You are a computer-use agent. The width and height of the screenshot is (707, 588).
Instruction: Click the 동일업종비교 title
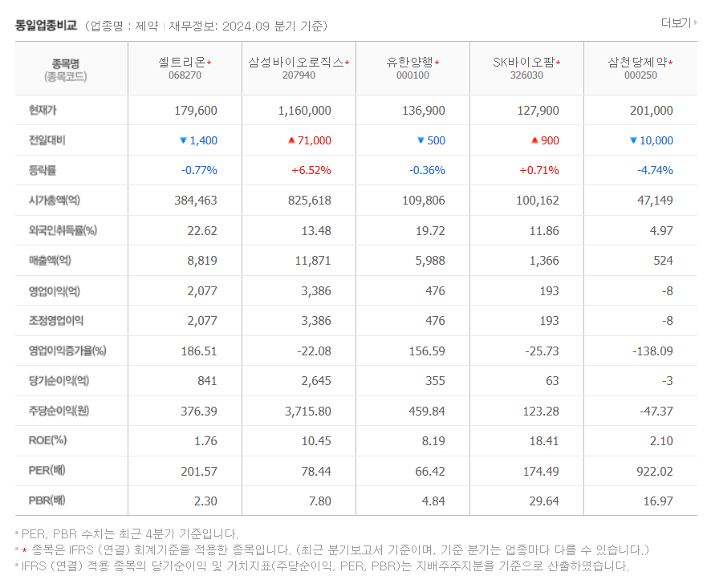(x=44, y=24)
